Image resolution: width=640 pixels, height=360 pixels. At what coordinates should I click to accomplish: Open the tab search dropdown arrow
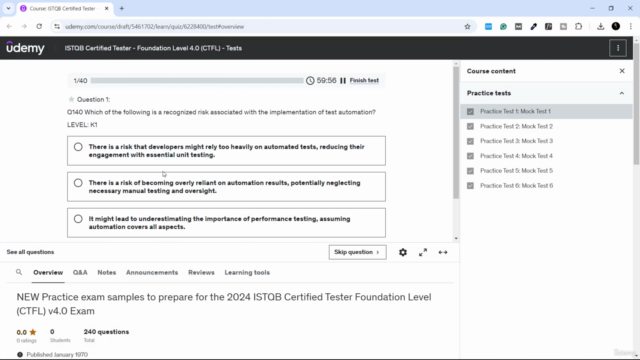(8, 8)
